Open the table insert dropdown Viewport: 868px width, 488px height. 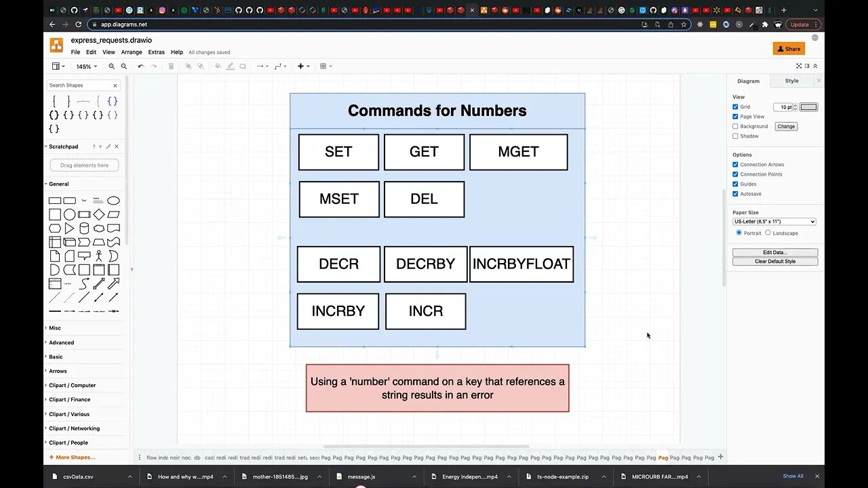(326, 66)
